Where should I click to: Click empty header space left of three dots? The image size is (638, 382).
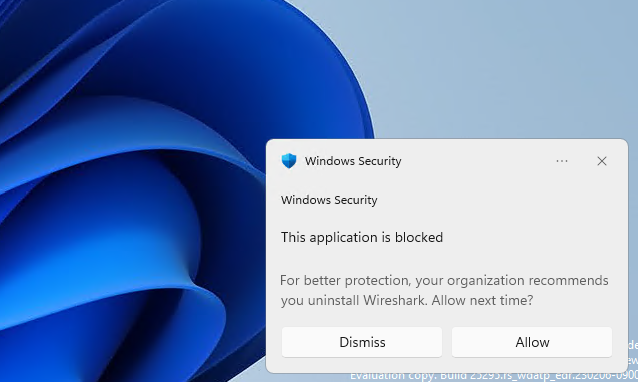476,161
